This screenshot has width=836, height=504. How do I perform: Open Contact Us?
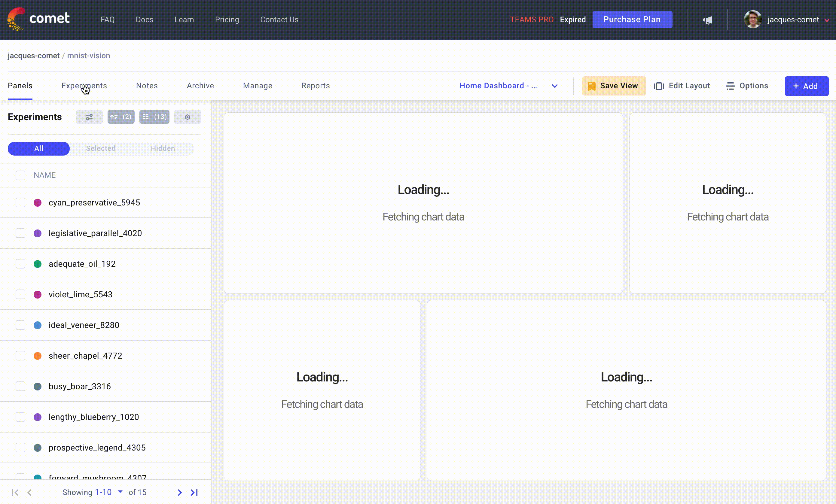[279, 20]
